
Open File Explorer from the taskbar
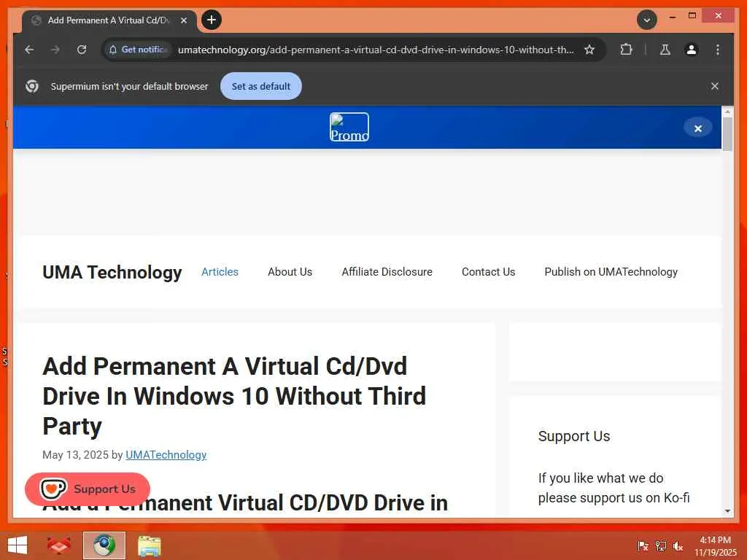(149, 545)
